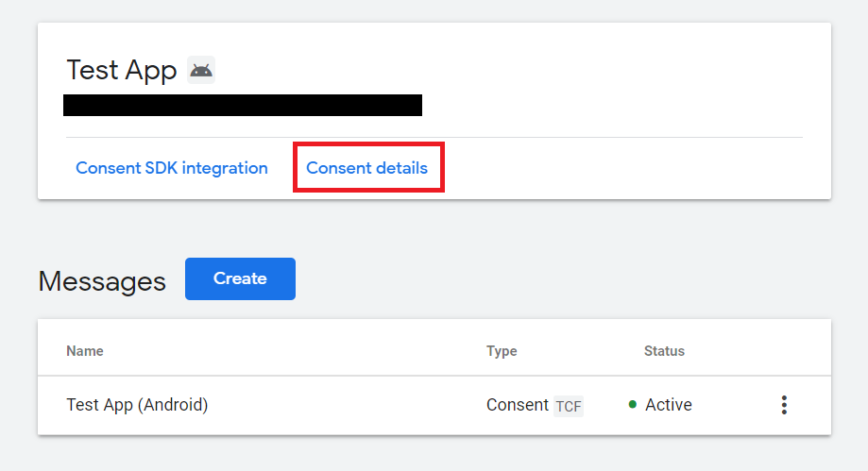
Task: Click the TCF badge next to Consent
Action: click(568, 406)
